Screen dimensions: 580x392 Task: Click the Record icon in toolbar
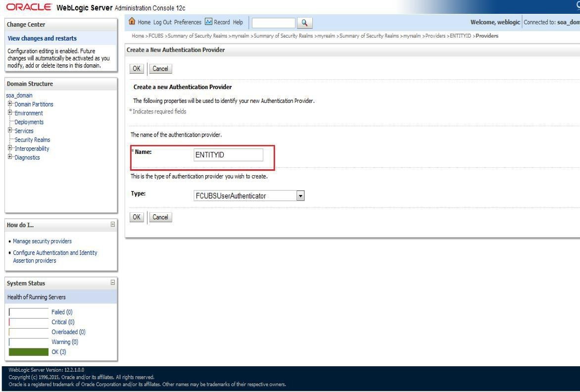pyautogui.click(x=209, y=22)
